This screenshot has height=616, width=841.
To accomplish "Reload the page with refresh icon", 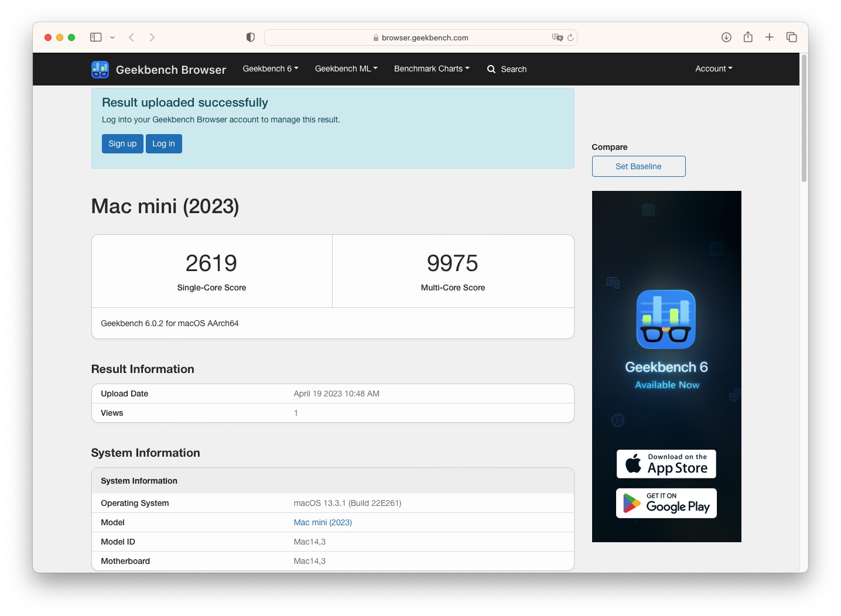I will pyautogui.click(x=570, y=37).
